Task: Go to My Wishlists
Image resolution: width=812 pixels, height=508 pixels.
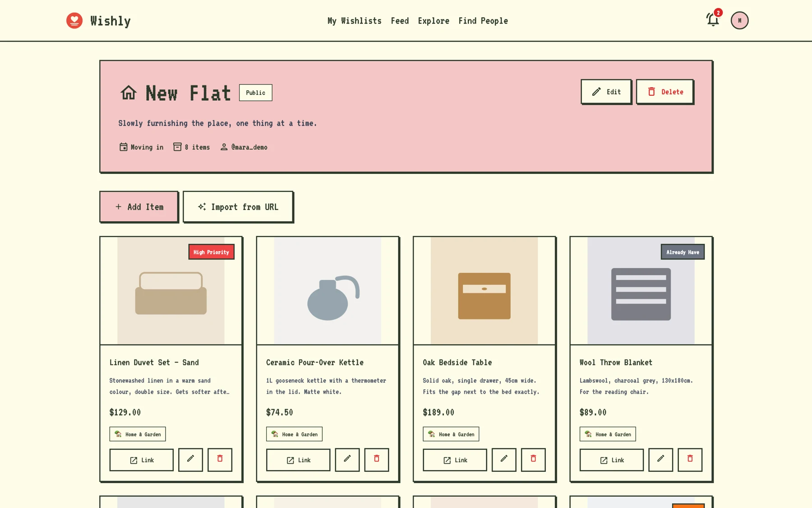Action: tap(354, 21)
